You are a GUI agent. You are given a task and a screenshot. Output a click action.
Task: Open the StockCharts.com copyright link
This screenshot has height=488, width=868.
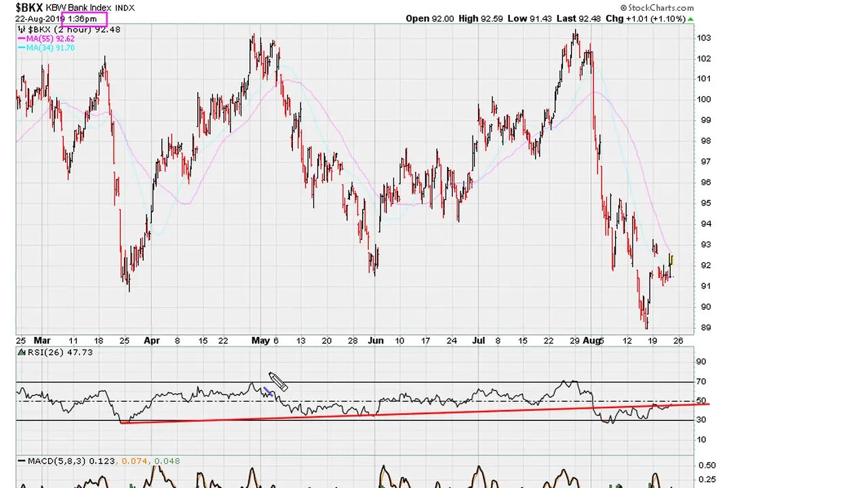coord(657,8)
